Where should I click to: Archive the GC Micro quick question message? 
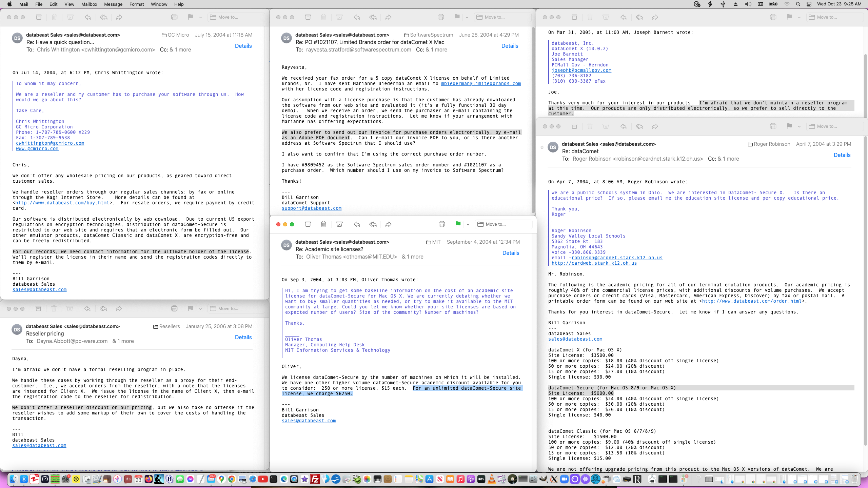39,17
